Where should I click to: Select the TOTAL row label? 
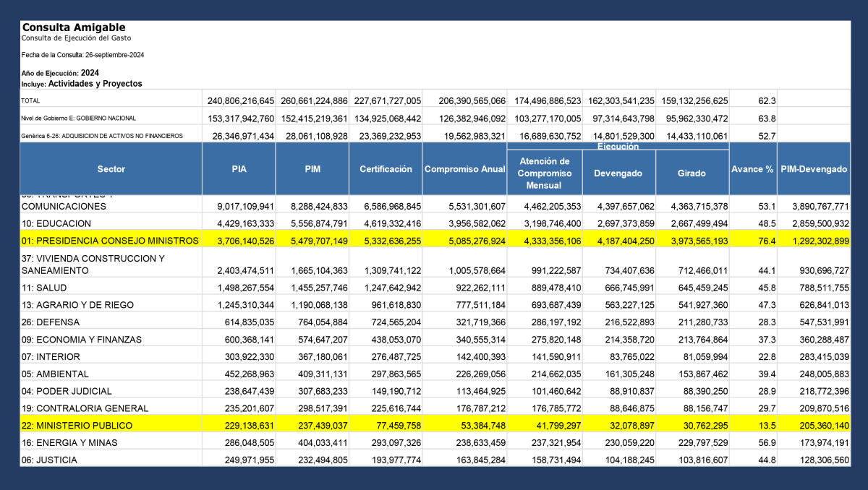pyautogui.click(x=31, y=101)
